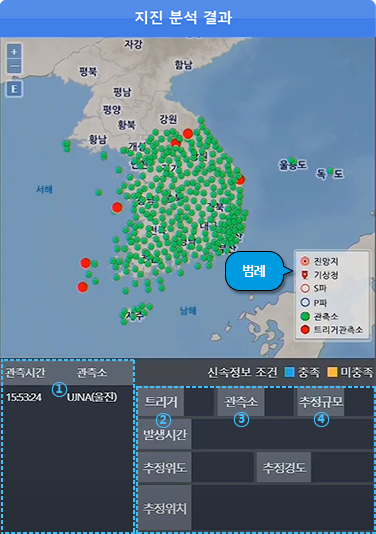Select the 15:53:24 UJNA(울진) observation row
376x534 pixels.
point(67,397)
